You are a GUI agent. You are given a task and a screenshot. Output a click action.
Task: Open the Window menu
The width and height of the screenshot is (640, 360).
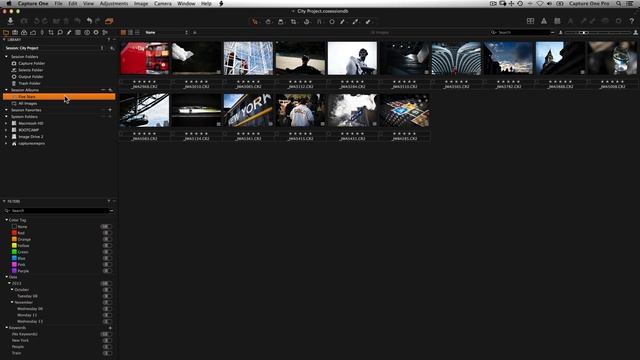186,3
